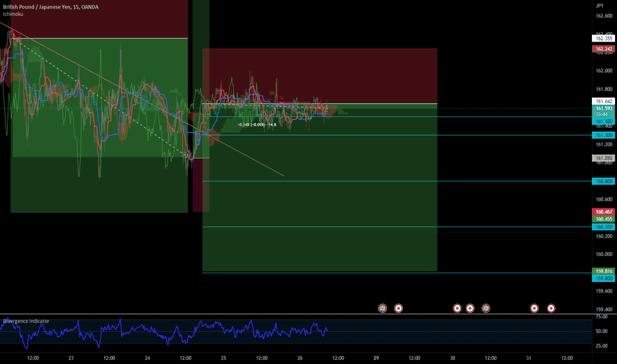Click the white 161.642 entry price label
Image resolution: width=617 pixels, height=364 pixels.
(604, 101)
